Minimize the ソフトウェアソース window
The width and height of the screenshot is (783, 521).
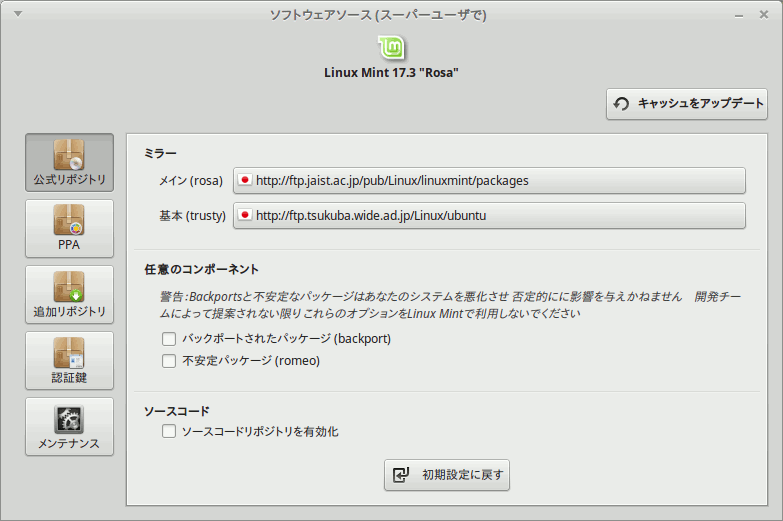739,15
